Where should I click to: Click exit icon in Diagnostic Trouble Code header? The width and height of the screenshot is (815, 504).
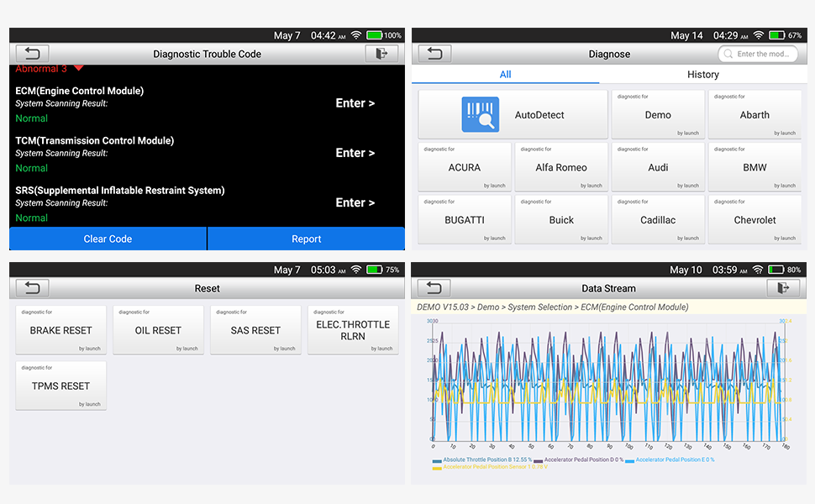point(381,54)
